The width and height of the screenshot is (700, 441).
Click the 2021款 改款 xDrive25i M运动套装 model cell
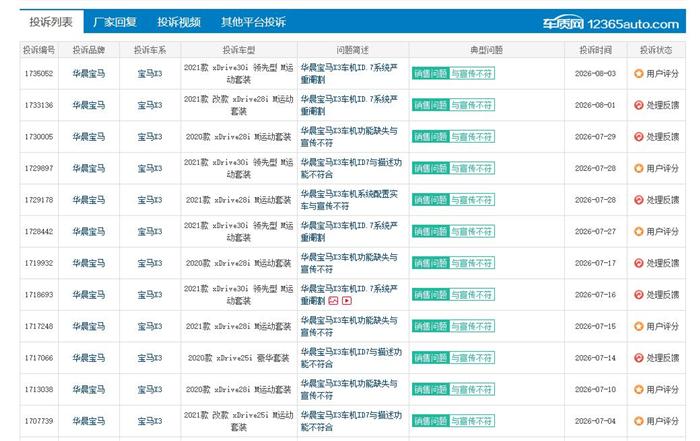pyautogui.click(x=239, y=421)
